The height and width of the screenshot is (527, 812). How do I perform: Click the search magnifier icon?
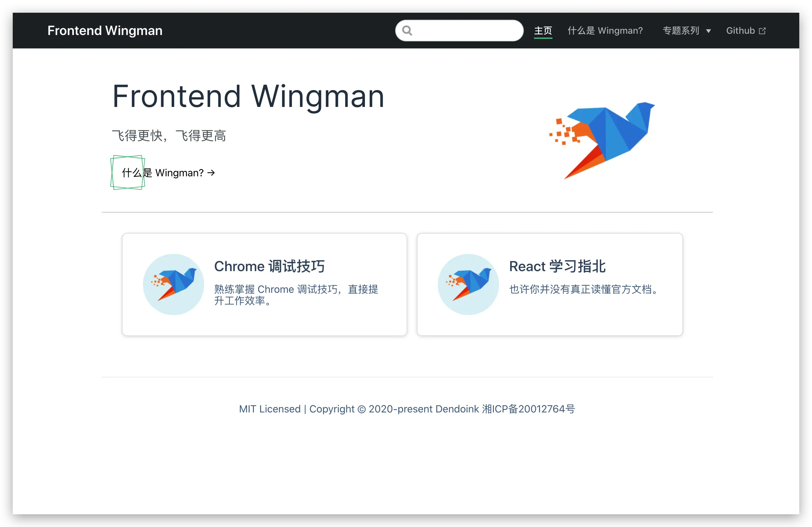[407, 31]
